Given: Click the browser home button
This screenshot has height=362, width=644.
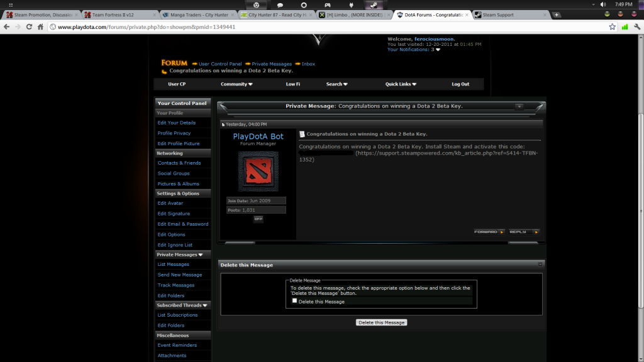Looking at the screenshot, I should click(x=40, y=27).
